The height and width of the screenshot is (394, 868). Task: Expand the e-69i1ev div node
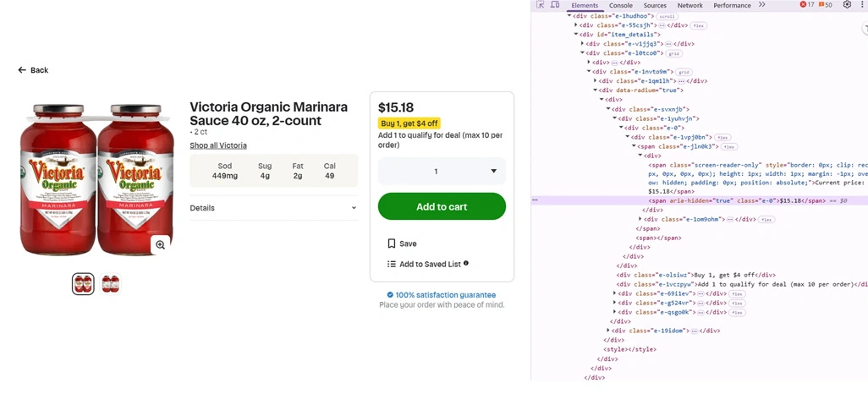coord(614,294)
